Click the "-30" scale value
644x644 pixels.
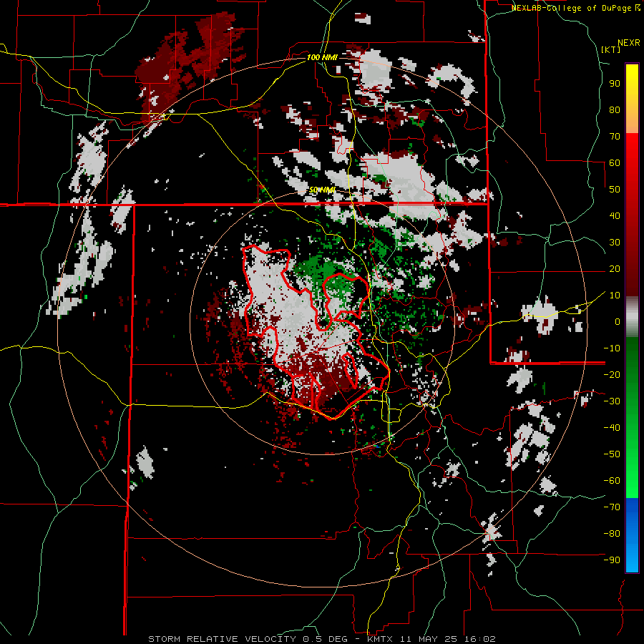612,401
